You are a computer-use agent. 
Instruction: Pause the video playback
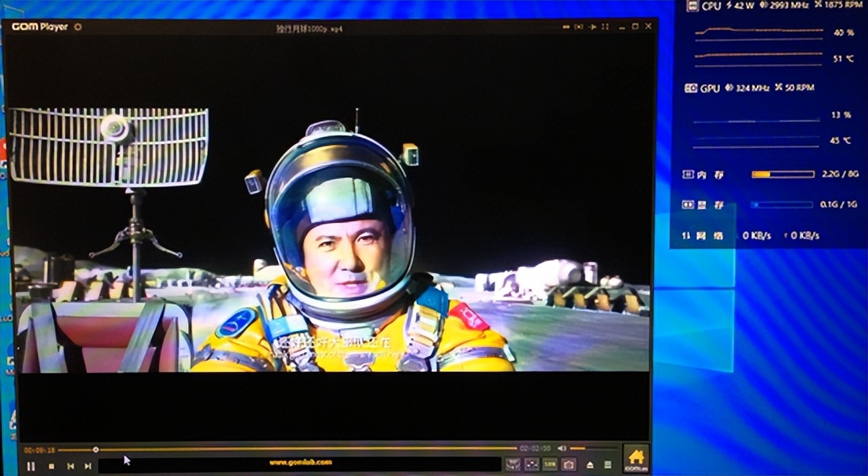tap(31, 466)
